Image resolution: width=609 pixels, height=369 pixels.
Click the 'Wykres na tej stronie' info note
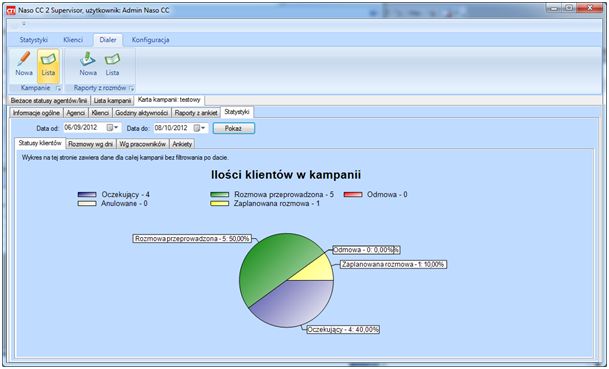125,158
